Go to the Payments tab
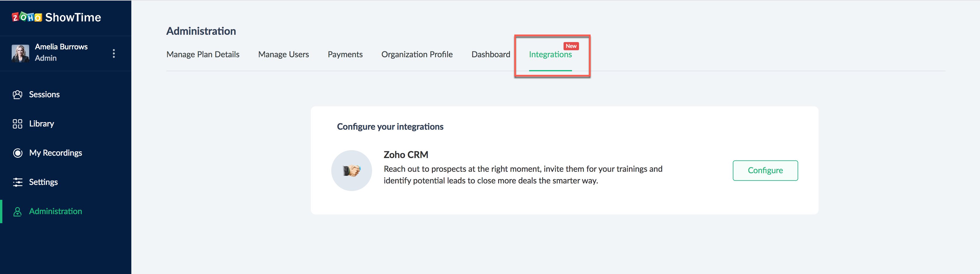 (x=345, y=54)
